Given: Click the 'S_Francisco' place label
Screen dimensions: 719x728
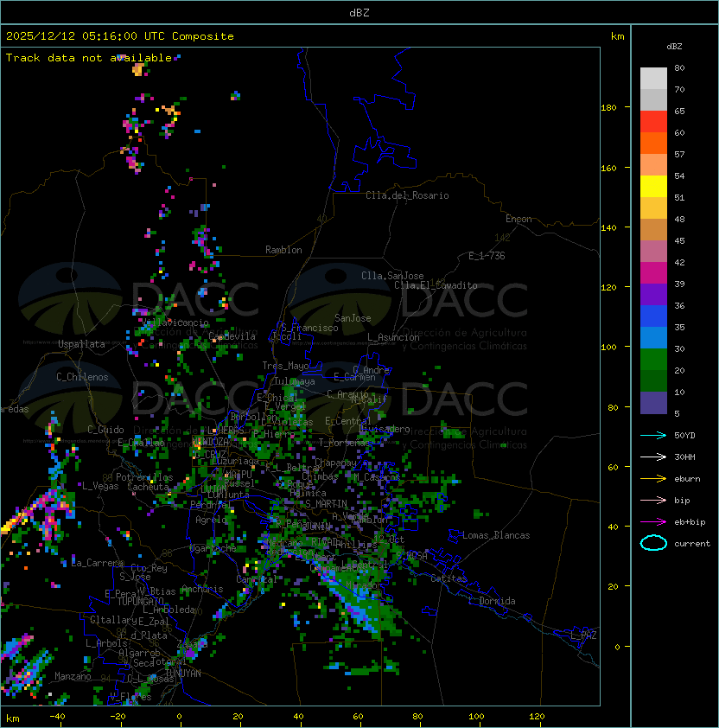Looking at the screenshot, I should (309, 328).
